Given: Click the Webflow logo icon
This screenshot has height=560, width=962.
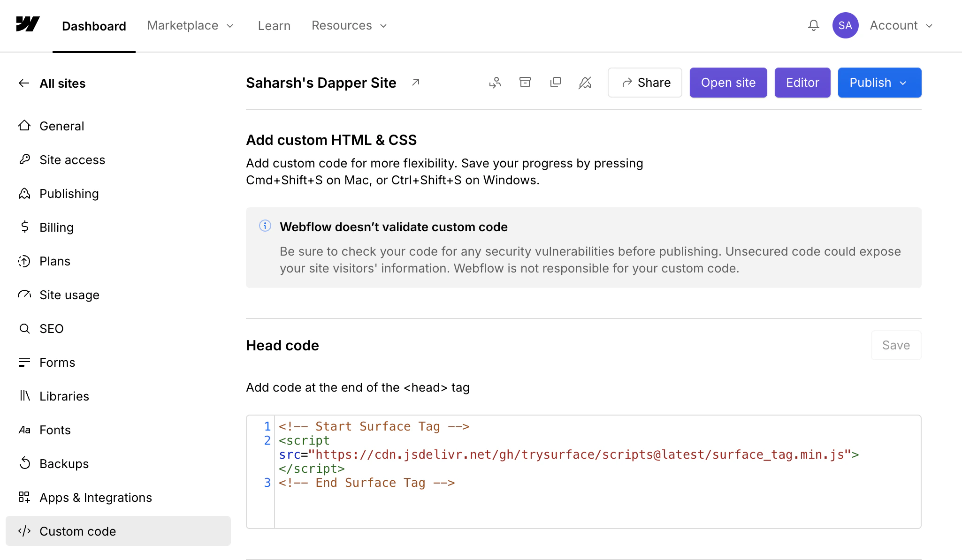Looking at the screenshot, I should [28, 24].
